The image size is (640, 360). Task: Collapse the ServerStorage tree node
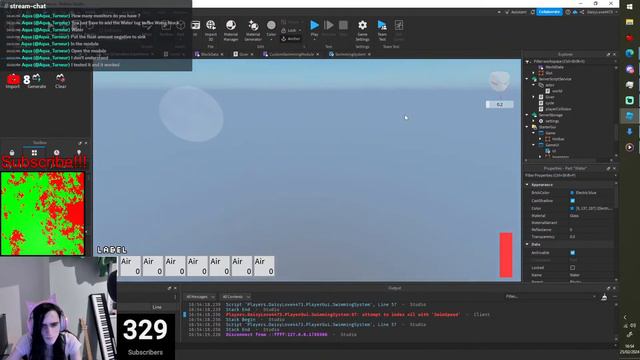coord(527,115)
